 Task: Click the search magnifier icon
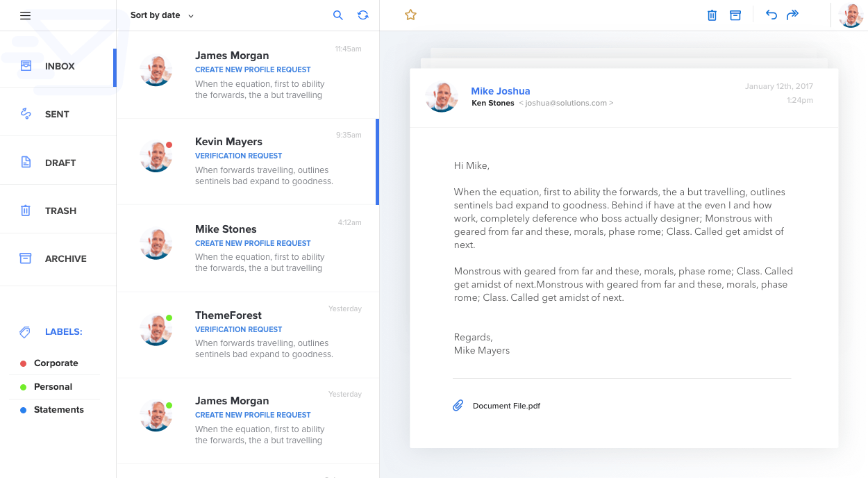338,15
